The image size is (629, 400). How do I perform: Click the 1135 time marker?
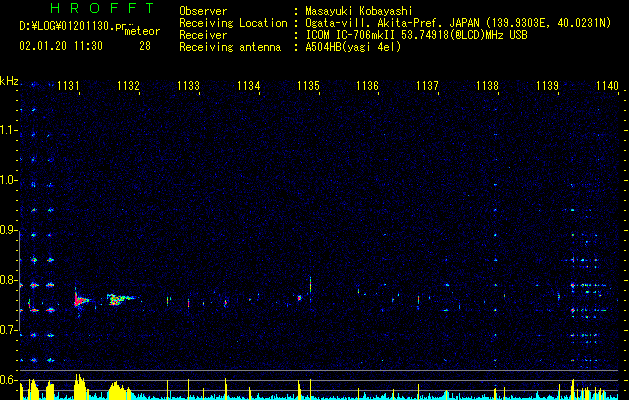pos(308,86)
